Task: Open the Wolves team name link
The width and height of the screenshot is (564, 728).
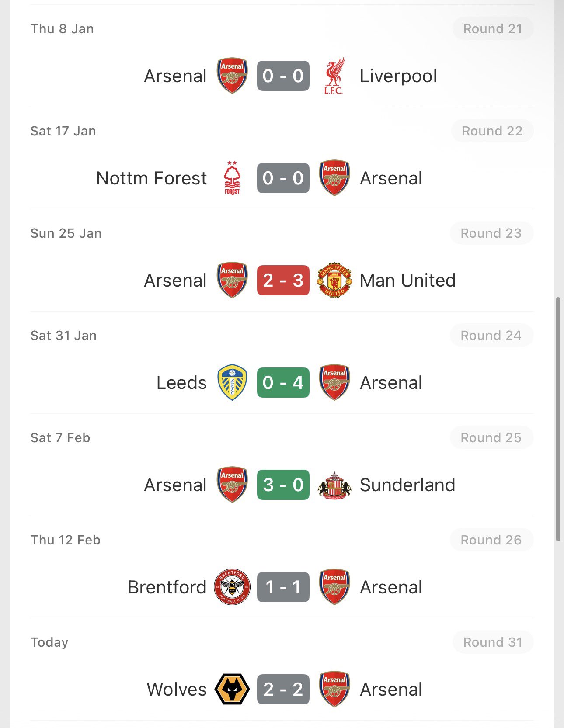Action: 177,690
